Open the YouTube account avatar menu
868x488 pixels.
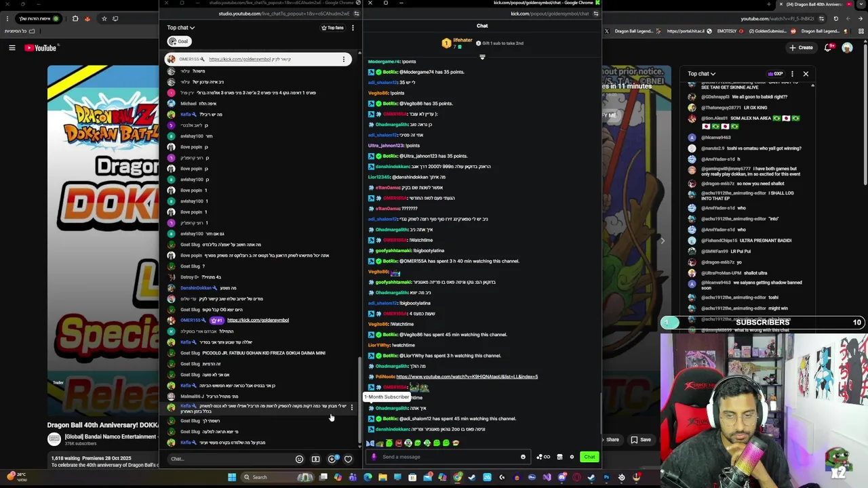[x=847, y=47]
